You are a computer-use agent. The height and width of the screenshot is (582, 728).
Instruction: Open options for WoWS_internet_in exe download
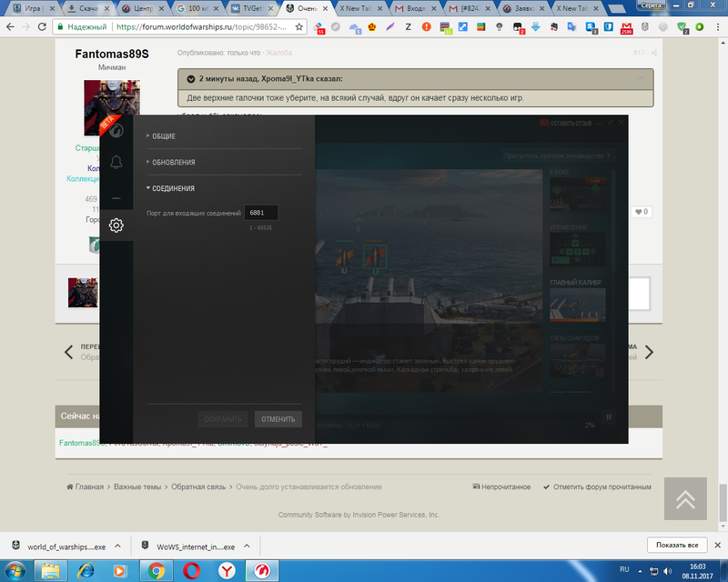coord(247,546)
